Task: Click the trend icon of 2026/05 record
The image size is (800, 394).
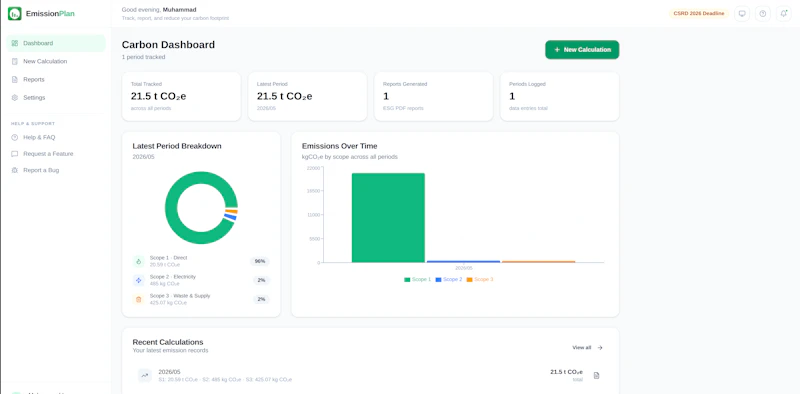Action: (x=145, y=376)
